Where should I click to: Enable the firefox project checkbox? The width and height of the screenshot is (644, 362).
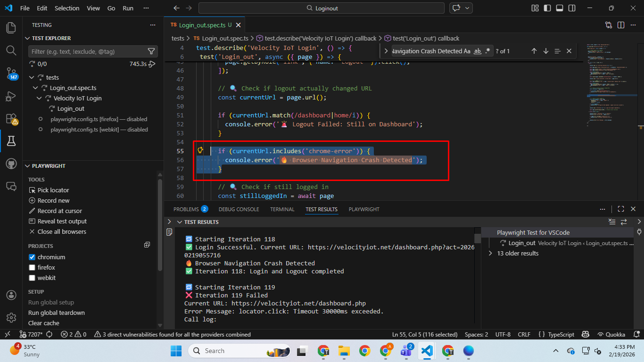pos(32,267)
